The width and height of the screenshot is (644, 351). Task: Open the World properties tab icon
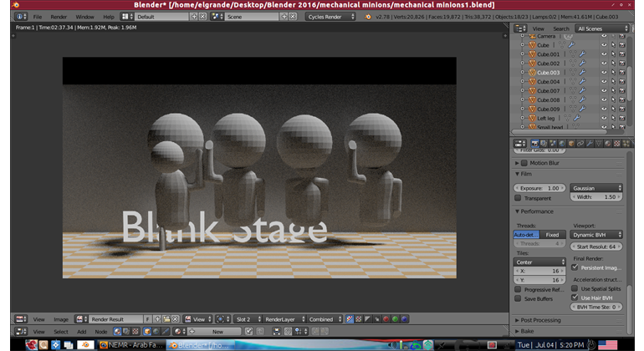[562, 143]
